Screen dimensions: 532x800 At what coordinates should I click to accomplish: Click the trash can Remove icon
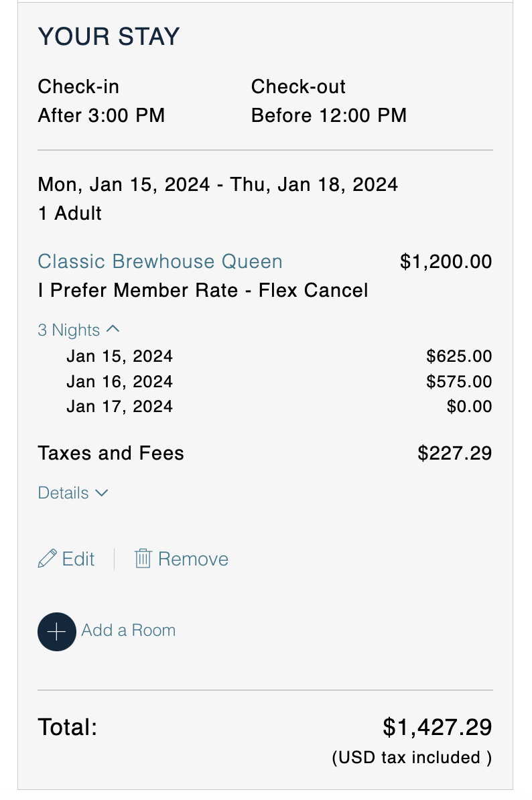pyautogui.click(x=143, y=559)
